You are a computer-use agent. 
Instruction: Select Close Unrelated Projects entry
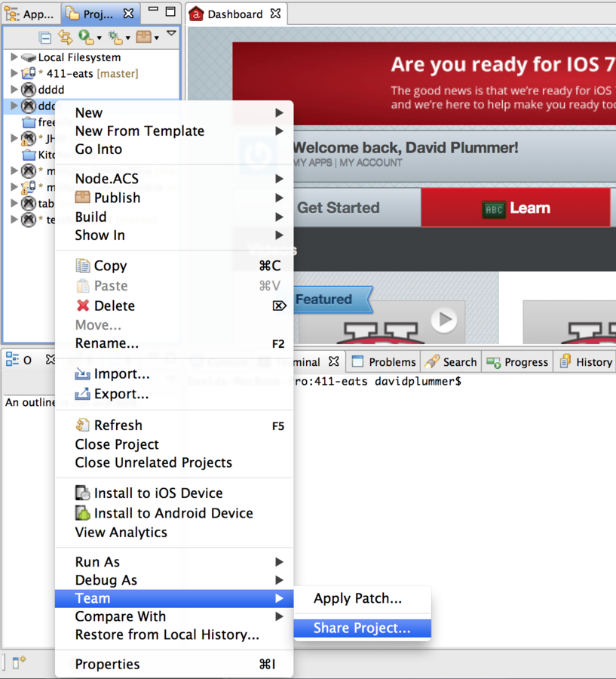(x=174, y=462)
